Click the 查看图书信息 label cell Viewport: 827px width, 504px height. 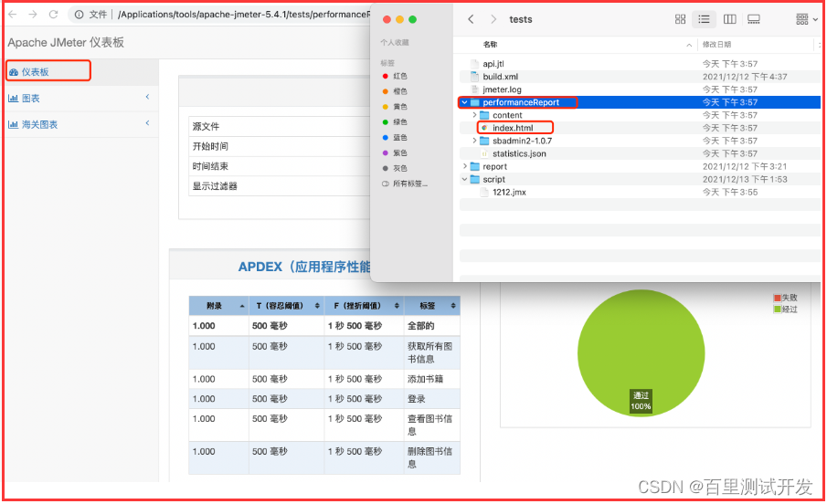(432, 425)
